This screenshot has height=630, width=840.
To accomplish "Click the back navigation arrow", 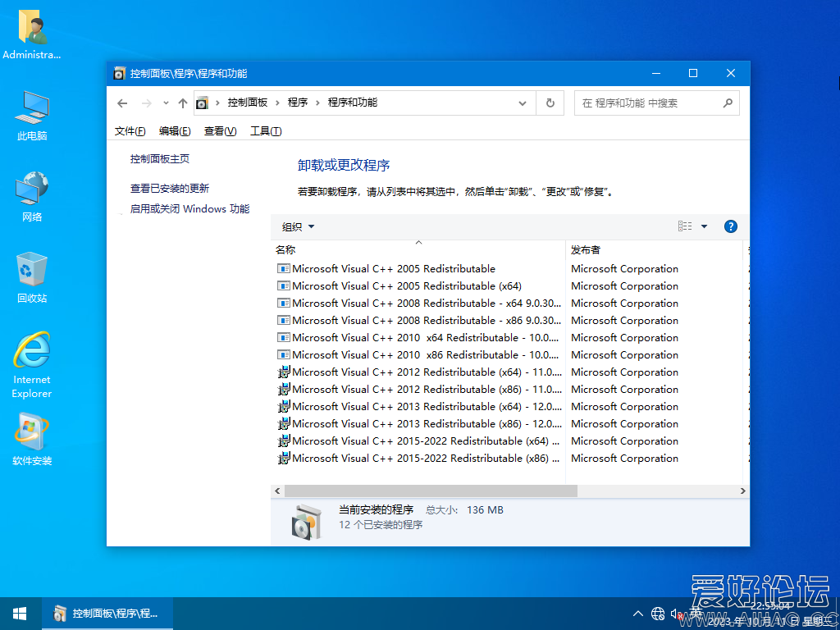I will coord(121,103).
